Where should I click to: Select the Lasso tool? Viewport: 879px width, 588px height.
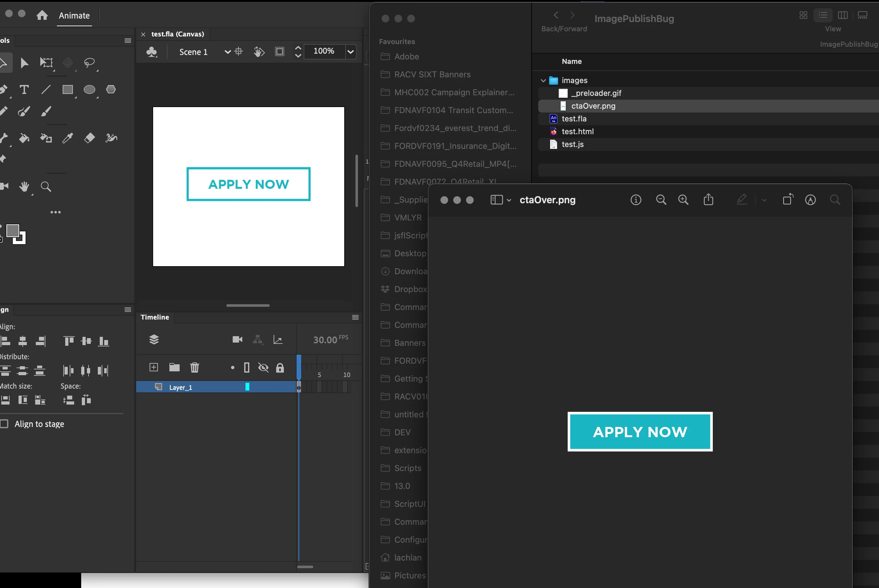89,63
